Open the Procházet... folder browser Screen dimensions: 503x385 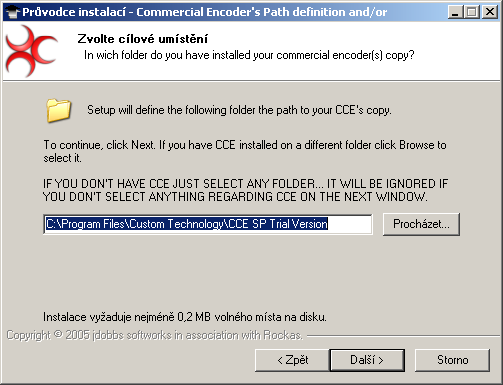(421, 224)
